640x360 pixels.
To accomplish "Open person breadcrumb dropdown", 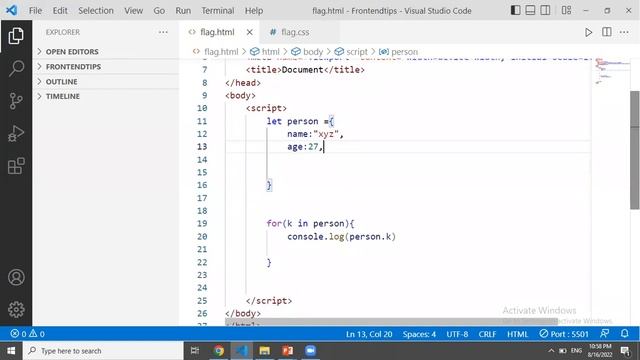I will [398, 52].
